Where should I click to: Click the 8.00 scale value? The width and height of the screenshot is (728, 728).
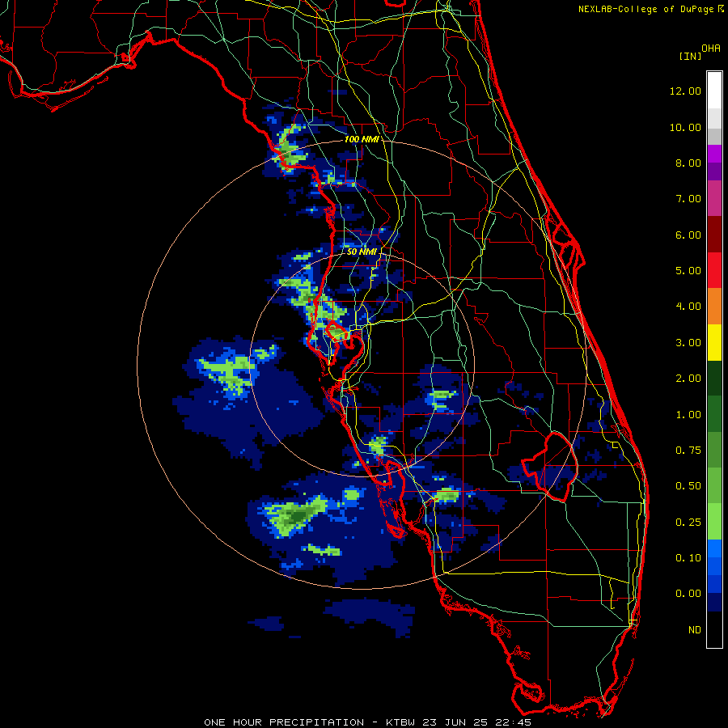coord(688,163)
